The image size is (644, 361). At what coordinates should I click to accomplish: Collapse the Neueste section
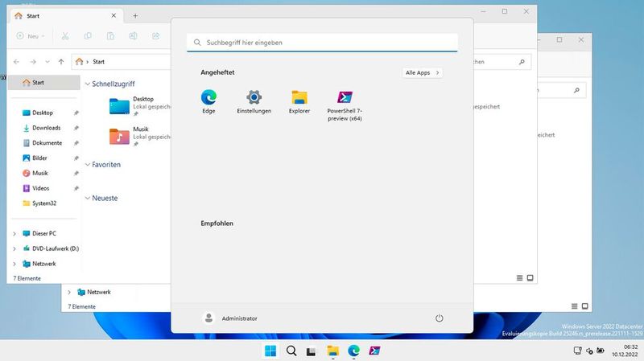pyautogui.click(x=88, y=198)
